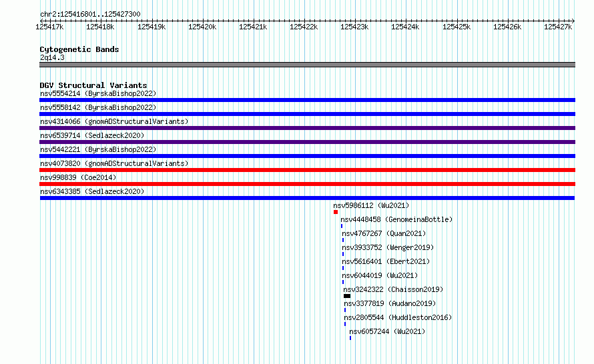The width and height of the screenshot is (594, 364).
Task: Click the 125421k ruler label
Action: (x=253, y=27)
